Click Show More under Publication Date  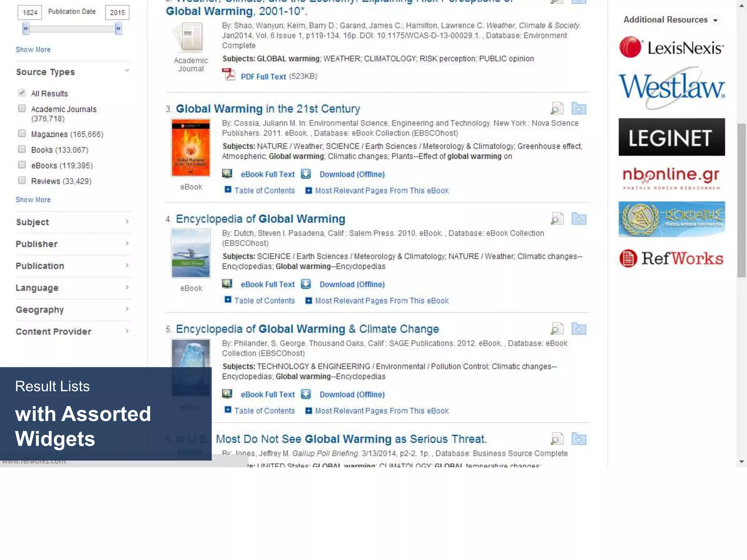pyautogui.click(x=33, y=50)
